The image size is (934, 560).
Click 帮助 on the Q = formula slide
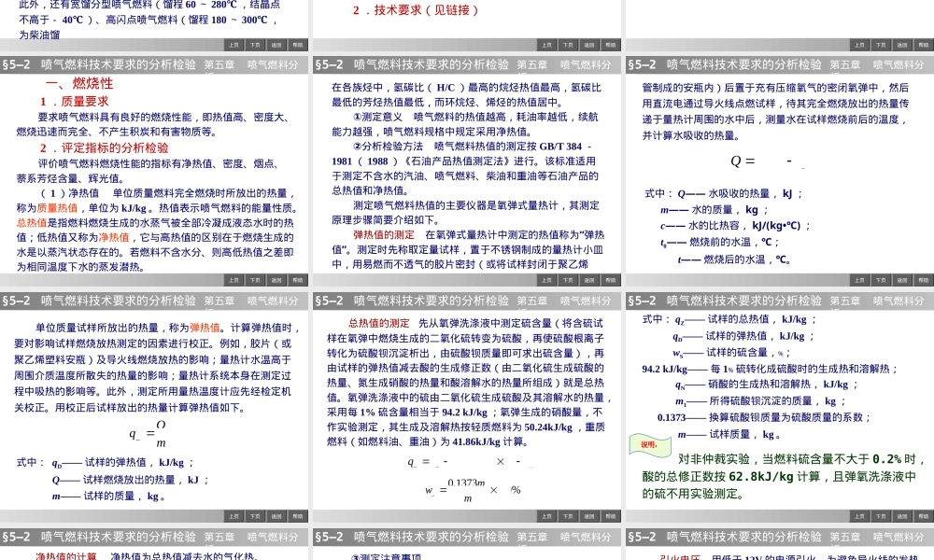[924, 280]
